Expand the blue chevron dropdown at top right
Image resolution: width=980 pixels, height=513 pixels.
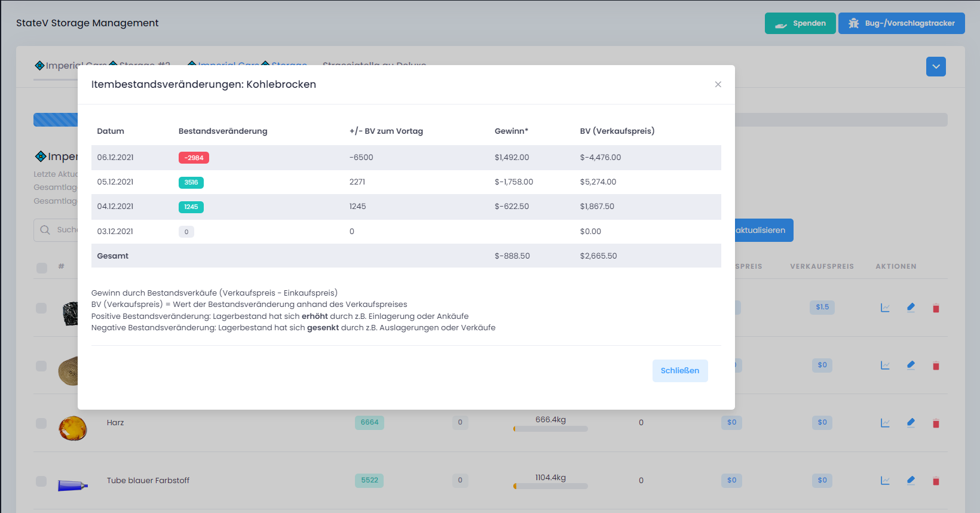pyautogui.click(x=936, y=66)
